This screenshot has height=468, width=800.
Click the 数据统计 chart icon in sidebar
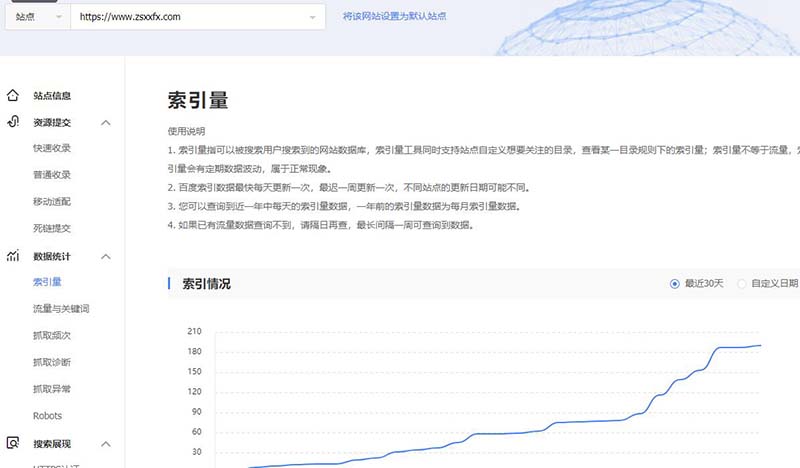click(x=13, y=256)
